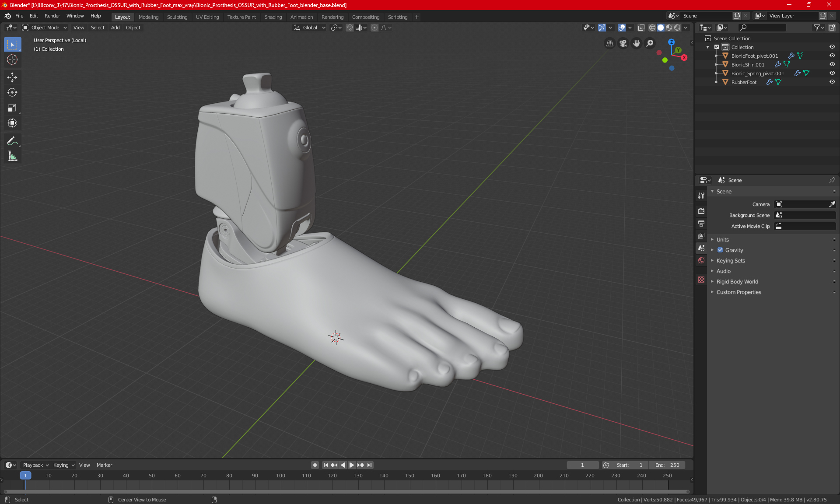The image size is (840, 504).
Task: Click the zoom view magnifier icon
Action: (650, 43)
